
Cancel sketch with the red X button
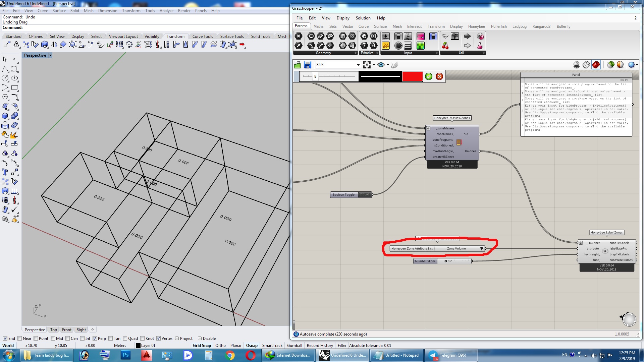(439, 76)
